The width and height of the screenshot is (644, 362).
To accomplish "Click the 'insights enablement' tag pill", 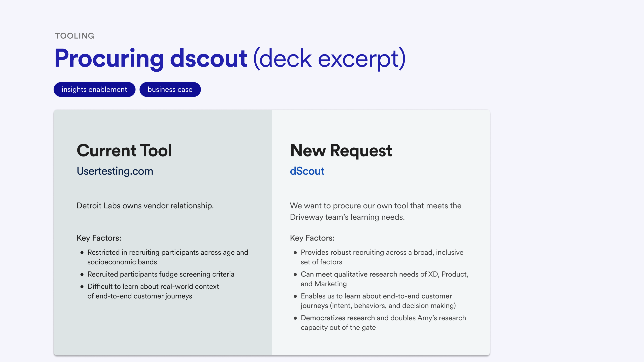I will [94, 89].
